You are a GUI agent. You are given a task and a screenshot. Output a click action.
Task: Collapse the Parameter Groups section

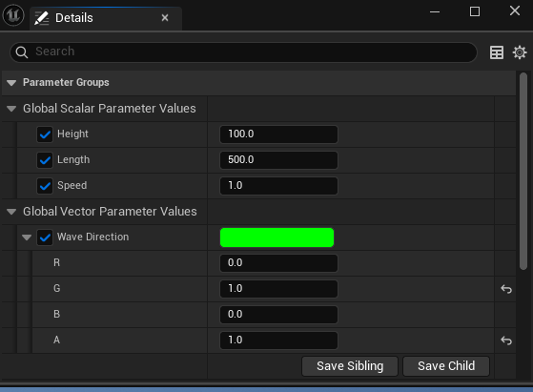pyautogui.click(x=11, y=83)
